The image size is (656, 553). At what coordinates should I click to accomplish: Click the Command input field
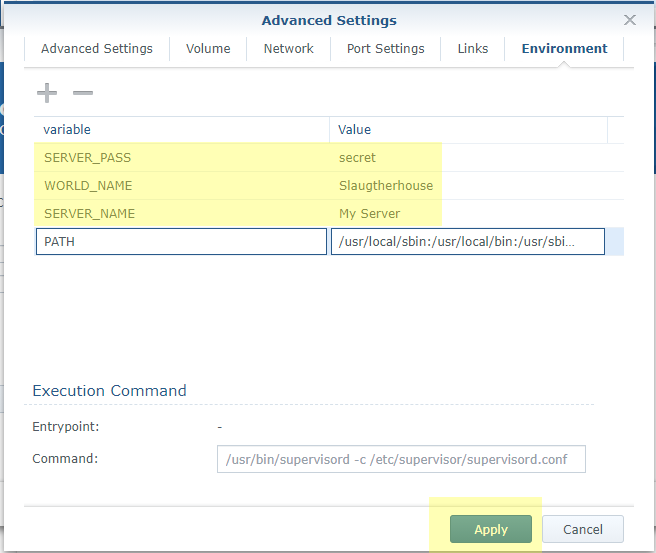tap(401, 459)
